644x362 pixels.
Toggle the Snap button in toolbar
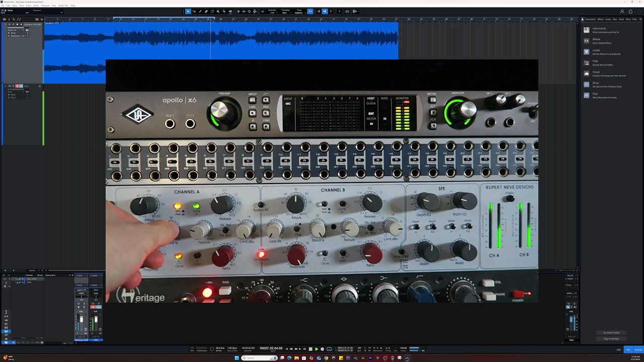click(310, 11)
